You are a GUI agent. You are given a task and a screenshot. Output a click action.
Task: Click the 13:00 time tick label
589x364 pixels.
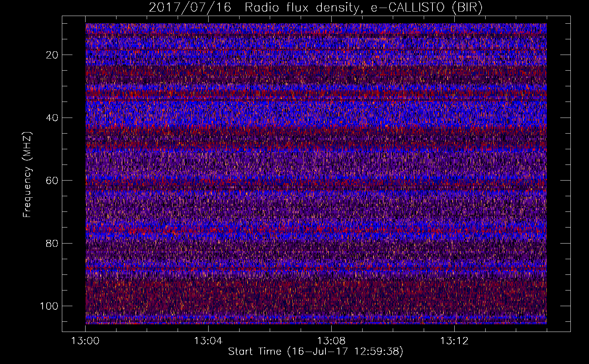point(85,341)
